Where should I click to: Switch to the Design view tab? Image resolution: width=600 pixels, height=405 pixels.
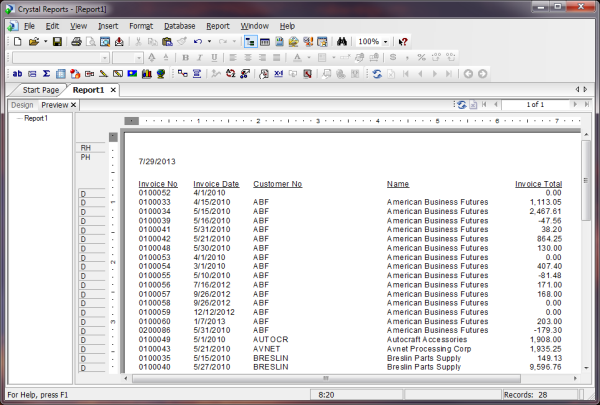(22, 105)
